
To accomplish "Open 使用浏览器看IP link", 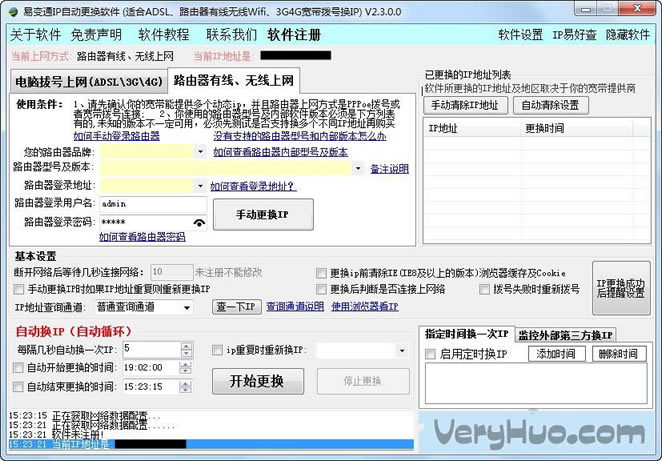I will [x=365, y=306].
